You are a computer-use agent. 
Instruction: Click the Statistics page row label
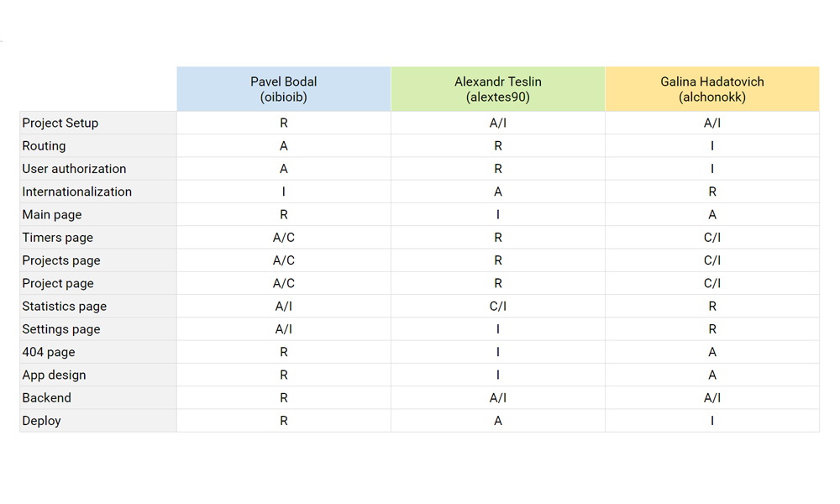point(98,307)
